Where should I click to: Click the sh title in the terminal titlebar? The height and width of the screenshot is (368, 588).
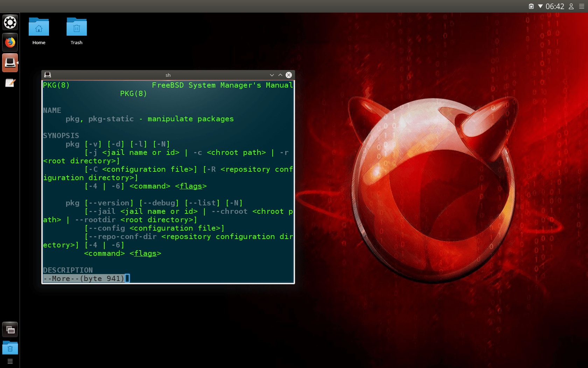[168, 75]
